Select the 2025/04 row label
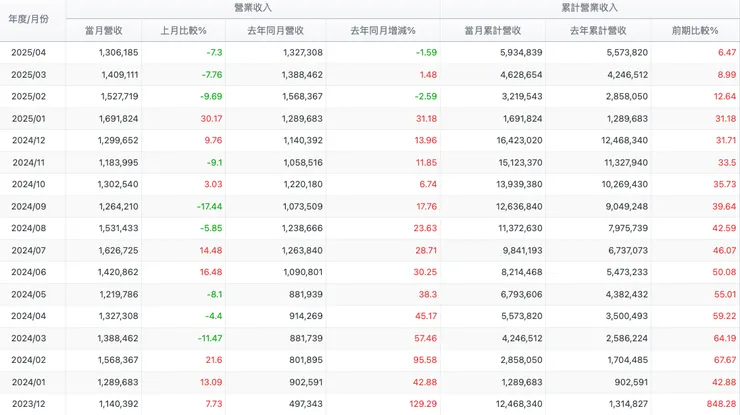Screen dimensions: 740x415 (29, 52)
